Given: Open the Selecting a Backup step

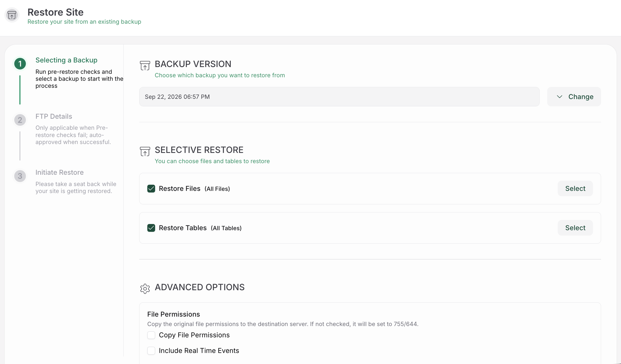Looking at the screenshot, I should pos(67,60).
